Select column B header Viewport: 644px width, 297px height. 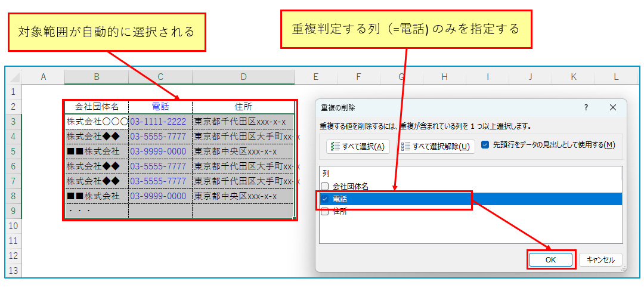pyautogui.click(x=96, y=77)
